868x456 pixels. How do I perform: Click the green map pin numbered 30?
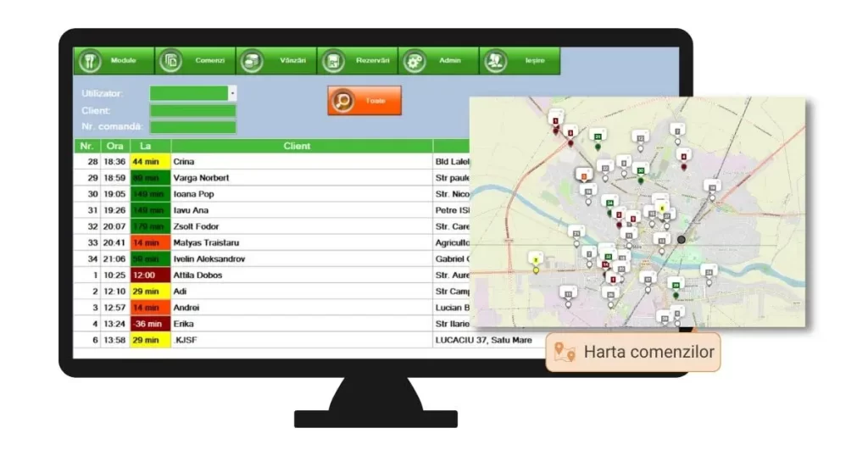(641, 173)
